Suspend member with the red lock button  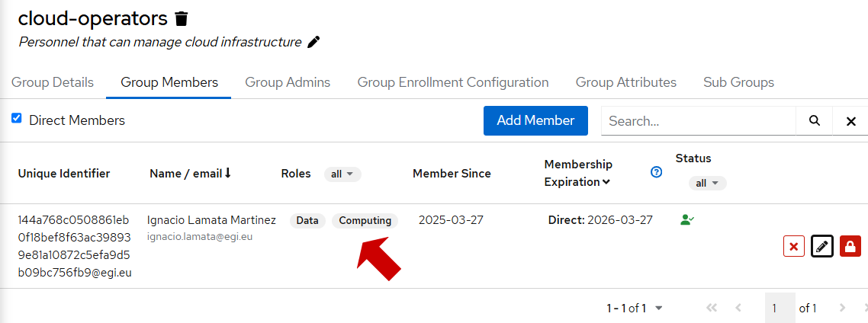coord(850,246)
